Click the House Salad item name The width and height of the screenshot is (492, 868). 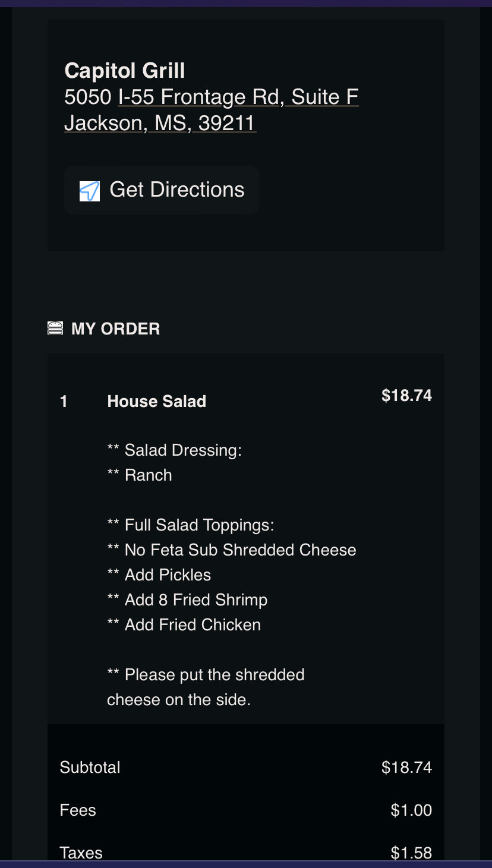click(x=156, y=402)
